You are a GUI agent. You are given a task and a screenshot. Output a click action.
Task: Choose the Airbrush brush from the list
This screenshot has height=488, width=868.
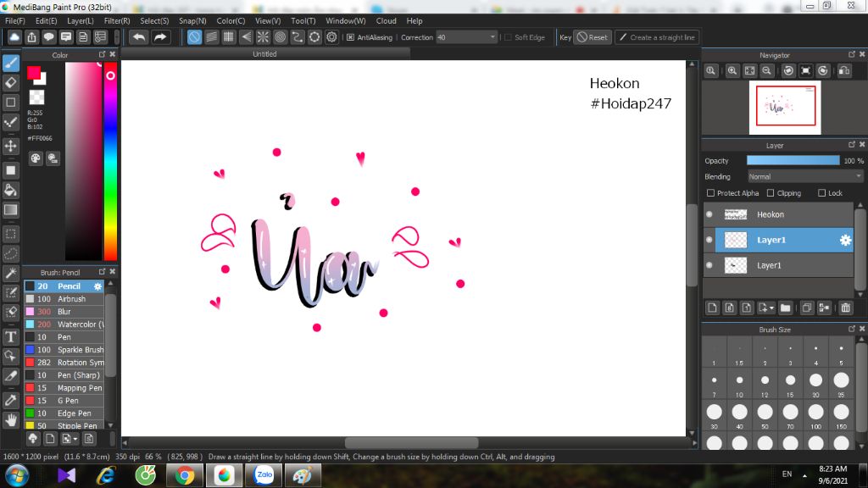click(64, 299)
